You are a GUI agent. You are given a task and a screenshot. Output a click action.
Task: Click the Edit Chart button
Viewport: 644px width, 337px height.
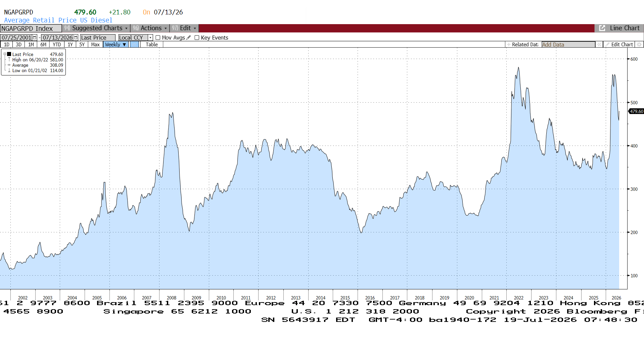coord(619,44)
